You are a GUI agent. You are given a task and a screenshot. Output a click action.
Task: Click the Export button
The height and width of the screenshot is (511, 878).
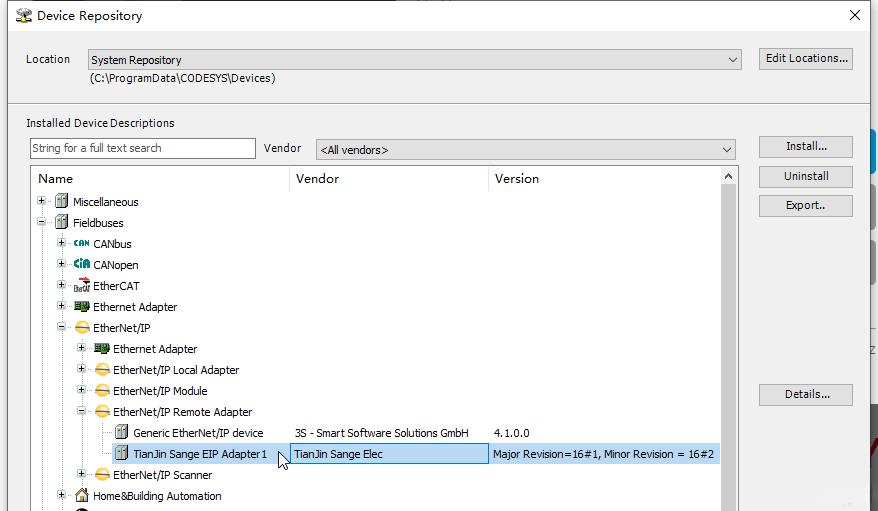point(806,205)
